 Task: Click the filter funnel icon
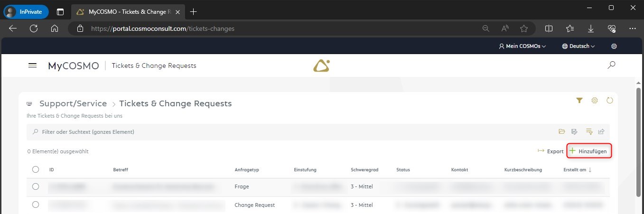pyautogui.click(x=579, y=100)
